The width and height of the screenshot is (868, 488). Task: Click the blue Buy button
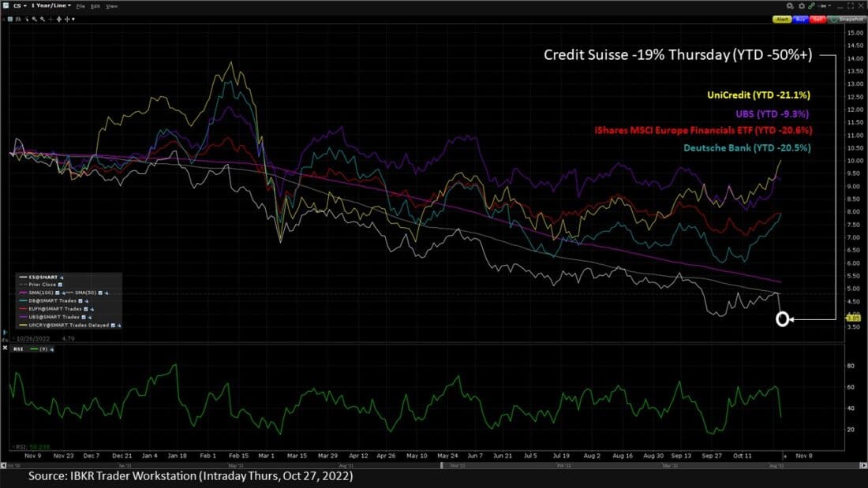pos(800,20)
